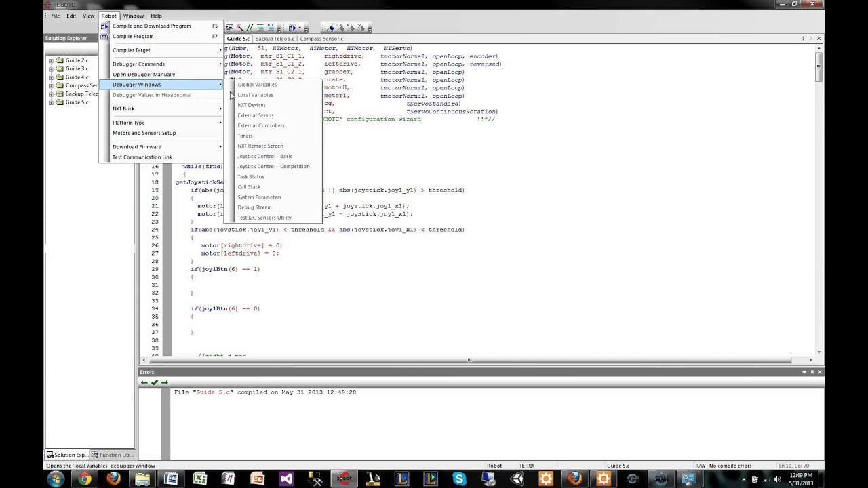Select Motors and Sensors Setup
868x488 pixels.
(161, 133)
